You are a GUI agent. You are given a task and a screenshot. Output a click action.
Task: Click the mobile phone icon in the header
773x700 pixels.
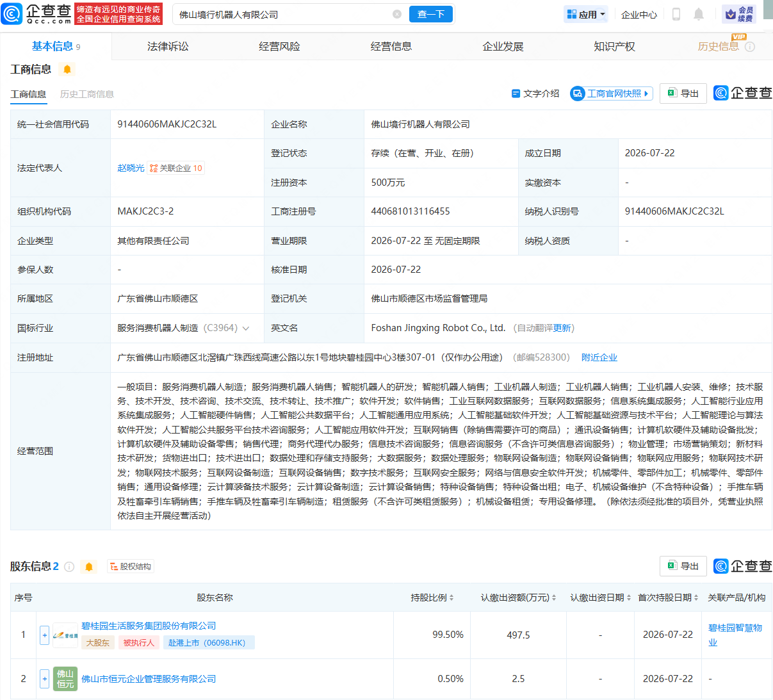[676, 14]
